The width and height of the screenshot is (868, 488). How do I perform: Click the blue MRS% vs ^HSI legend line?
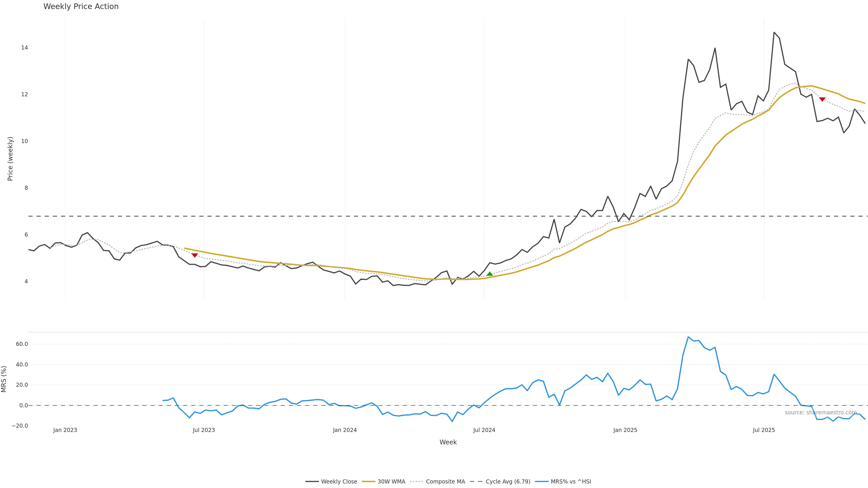click(542, 482)
